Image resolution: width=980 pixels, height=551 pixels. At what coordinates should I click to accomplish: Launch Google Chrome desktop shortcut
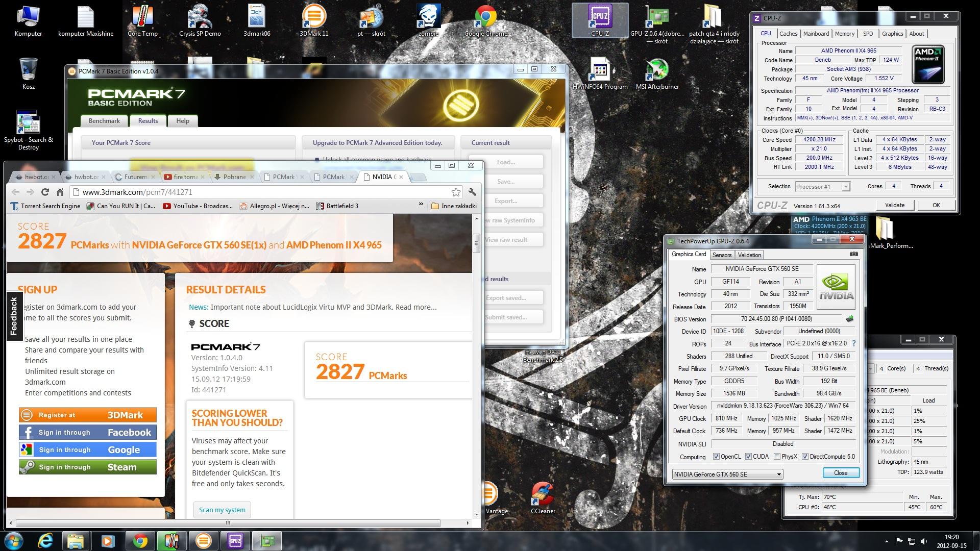point(485,21)
